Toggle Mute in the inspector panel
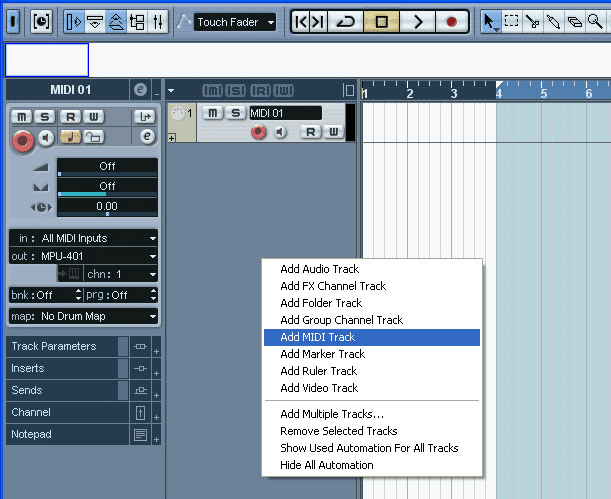This screenshot has width=611, height=499. 22,116
